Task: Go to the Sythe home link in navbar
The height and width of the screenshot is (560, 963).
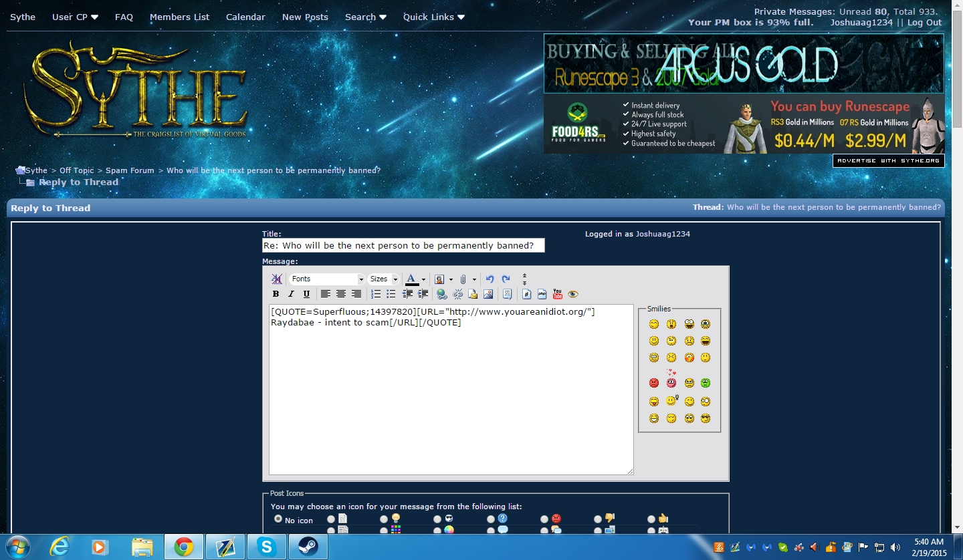Action: (23, 17)
